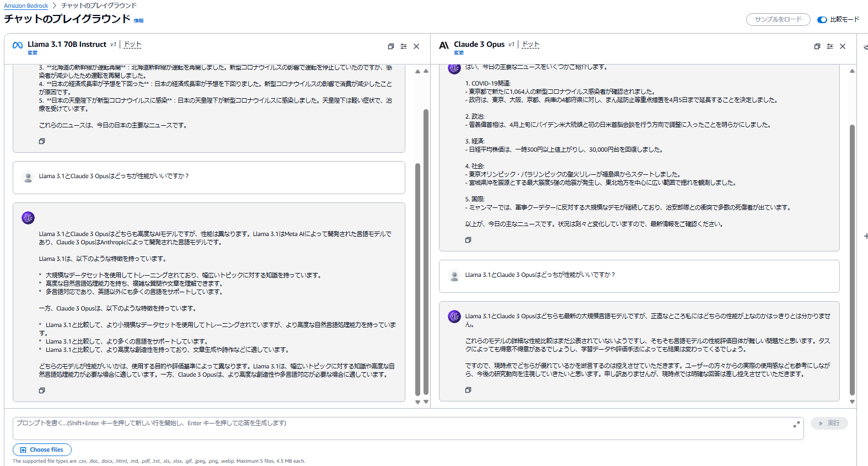Image resolution: width=868 pixels, height=466 pixels.
Task: Click the 実行 run button
Action: 829,423
